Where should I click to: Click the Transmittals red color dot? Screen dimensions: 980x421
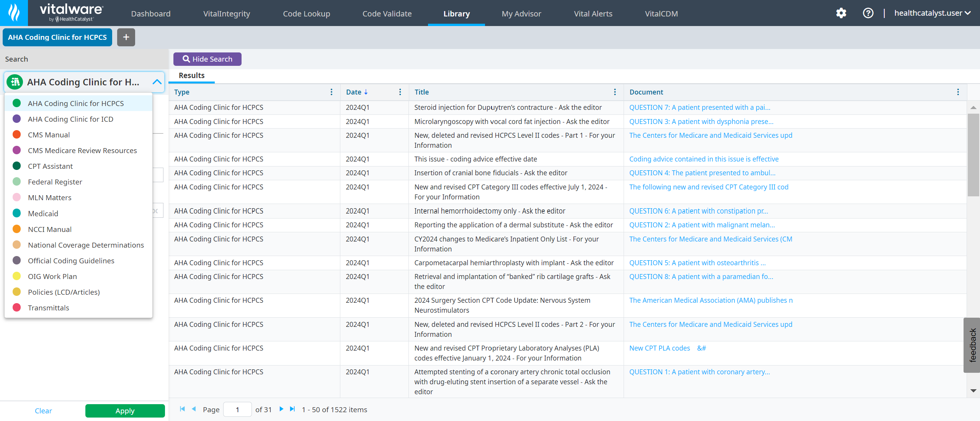pyautogui.click(x=17, y=308)
